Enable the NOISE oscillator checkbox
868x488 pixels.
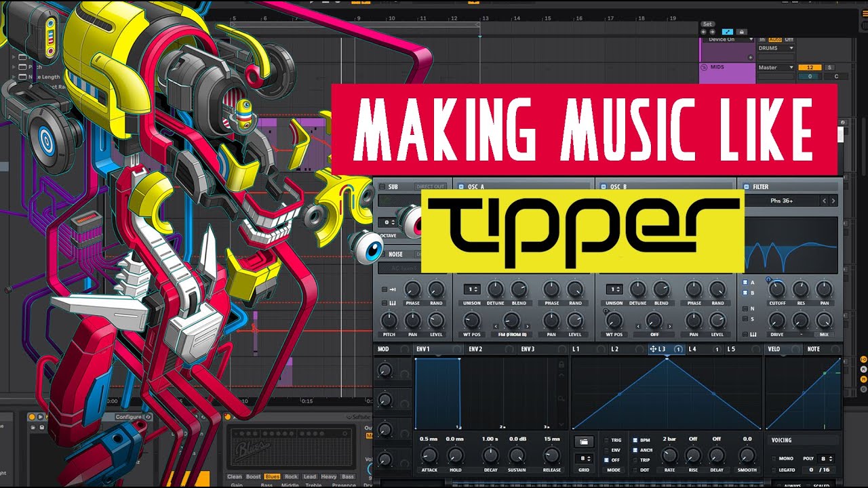click(x=382, y=254)
